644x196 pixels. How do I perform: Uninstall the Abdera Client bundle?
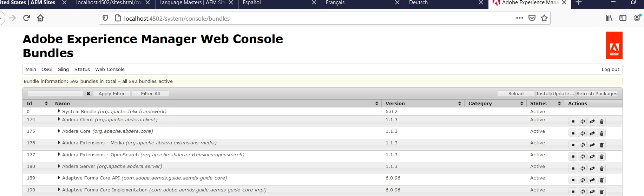coord(602,122)
